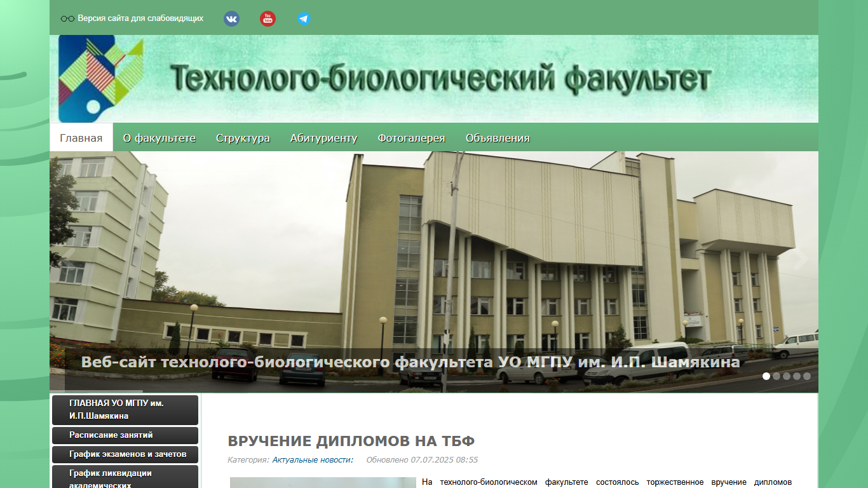This screenshot has width=868, height=488.
Task: Open the Абитуриенту menu item
Action: click(324, 138)
